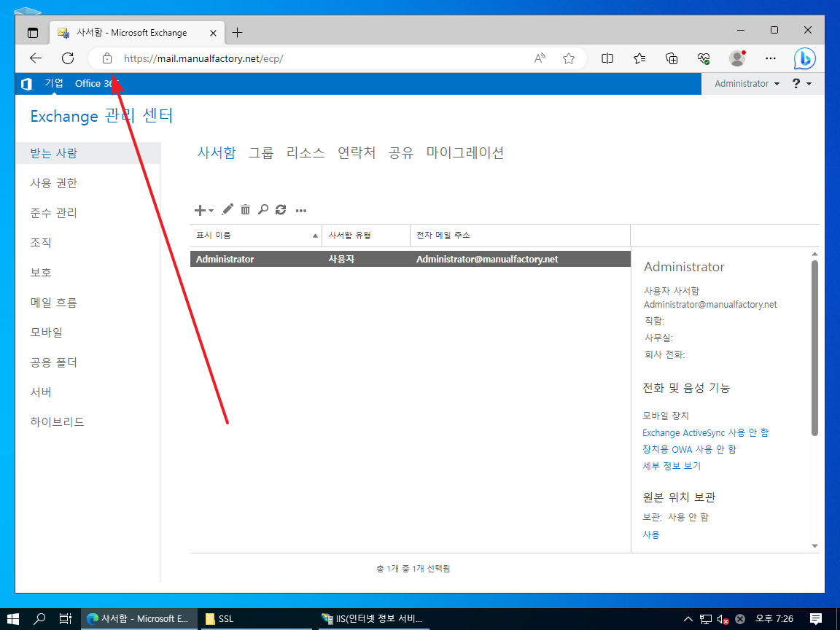Viewport: 840px width, 630px height.
Task: Select the 연락처 tab
Action: [x=357, y=152]
